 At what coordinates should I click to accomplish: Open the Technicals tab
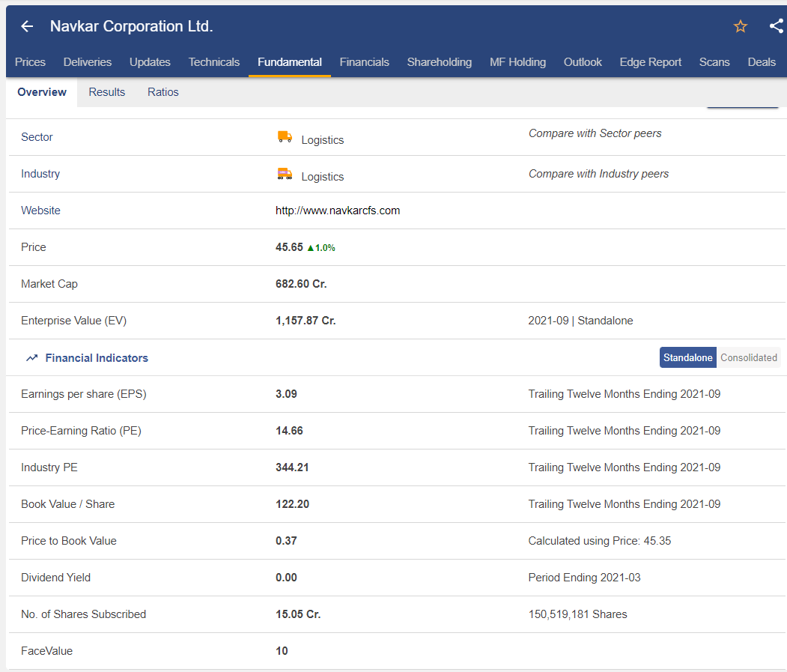[x=214, y=62]
